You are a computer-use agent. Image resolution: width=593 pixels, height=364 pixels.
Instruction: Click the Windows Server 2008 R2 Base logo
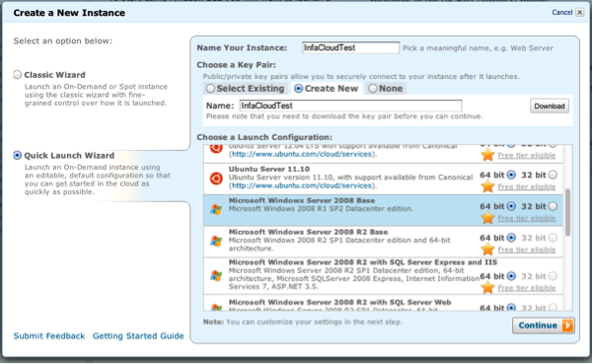click(216, 241)
